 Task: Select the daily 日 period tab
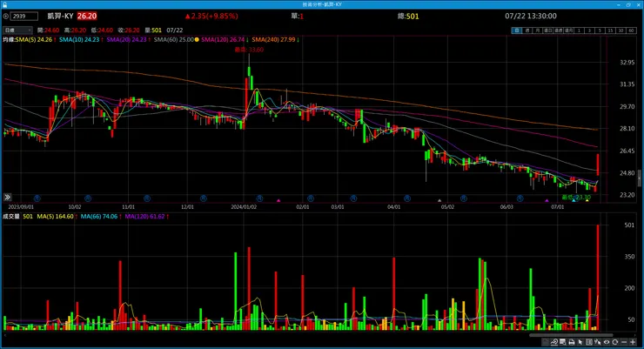pyautogui.click(x=517, y=30)
